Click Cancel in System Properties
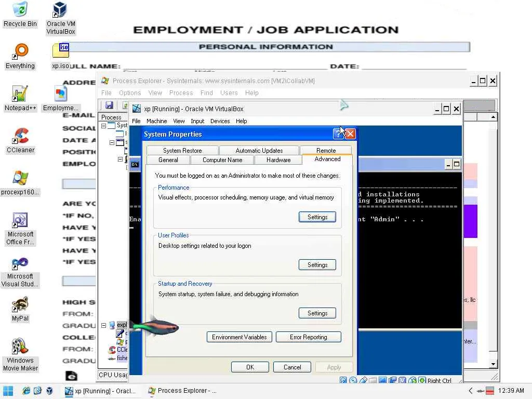532x399 pixels. (x=292, y=367)
